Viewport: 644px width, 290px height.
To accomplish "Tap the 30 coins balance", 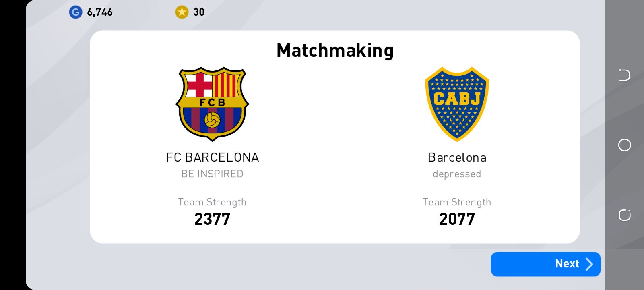I will pyautogui.click(x=199, y=12).
